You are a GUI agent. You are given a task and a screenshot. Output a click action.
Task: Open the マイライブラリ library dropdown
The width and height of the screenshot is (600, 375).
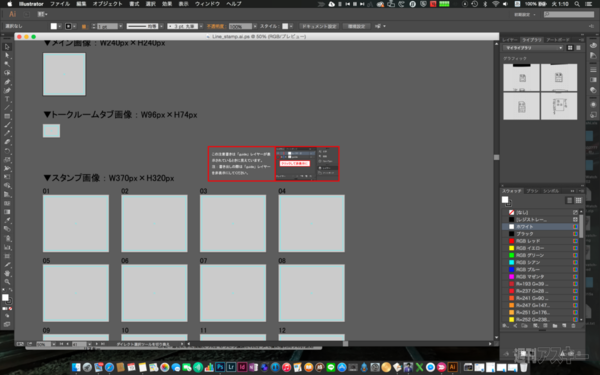pyautogui.click(x=533, y=48)
